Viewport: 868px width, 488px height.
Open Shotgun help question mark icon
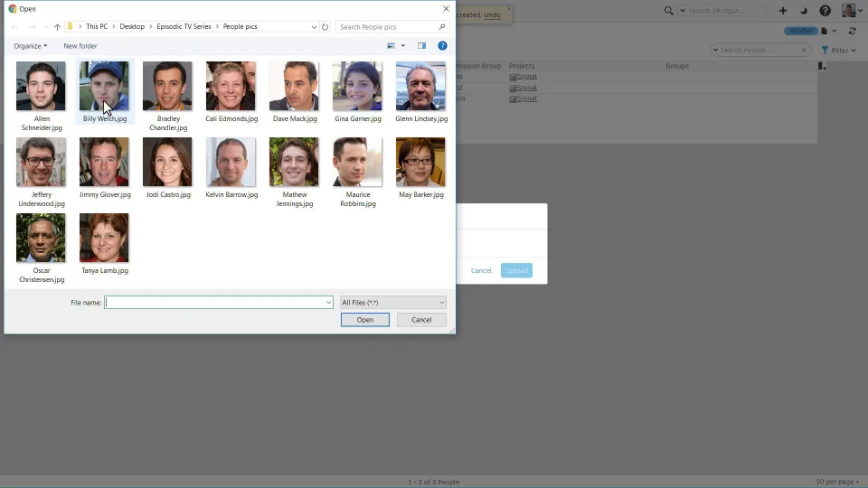pos(825,11)
